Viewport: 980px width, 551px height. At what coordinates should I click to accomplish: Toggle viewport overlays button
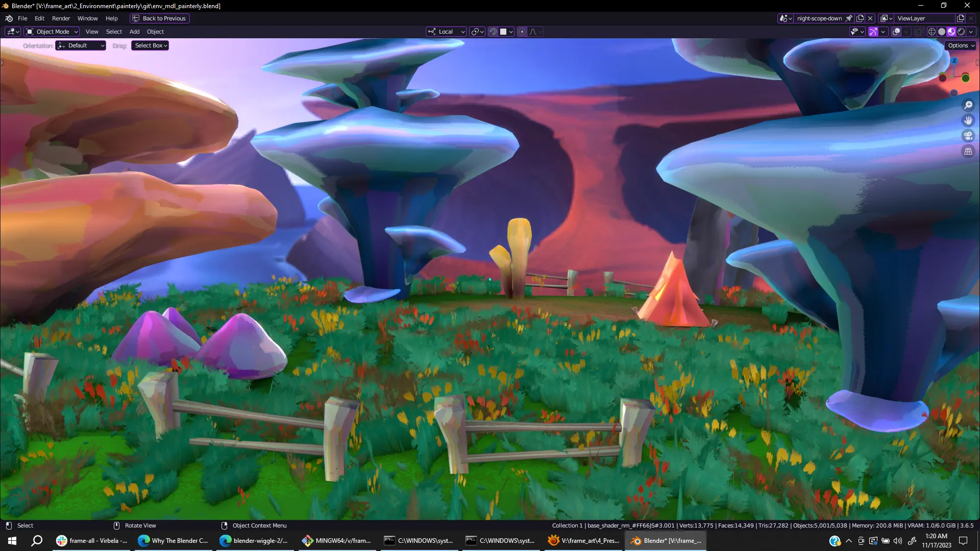coord(896,32)
